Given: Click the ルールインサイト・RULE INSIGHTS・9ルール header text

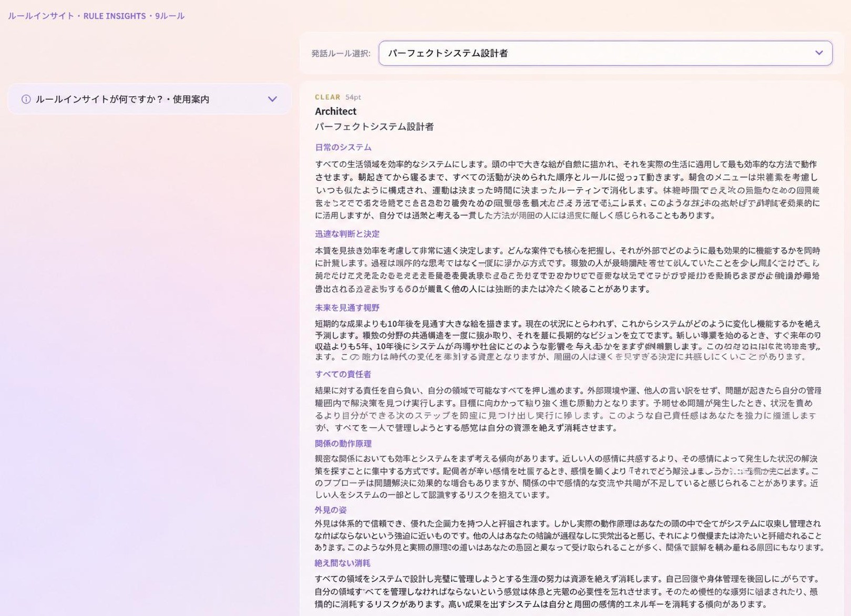Looking at the screenshot, I should (x=96, y=16).
